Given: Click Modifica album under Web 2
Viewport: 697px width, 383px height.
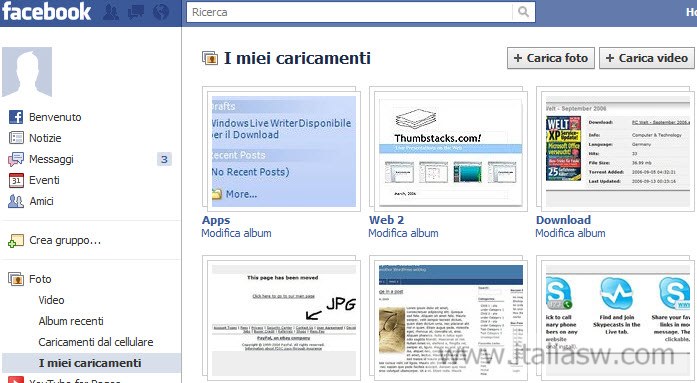Looking at the screenshot, I should (403, 233).
